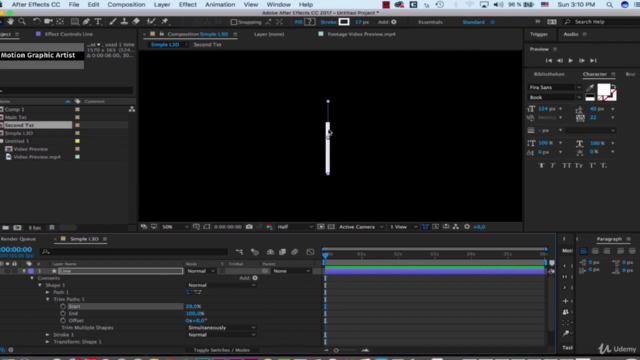
Task: Toggle hide shy layers in timeline
Action: 270,252
